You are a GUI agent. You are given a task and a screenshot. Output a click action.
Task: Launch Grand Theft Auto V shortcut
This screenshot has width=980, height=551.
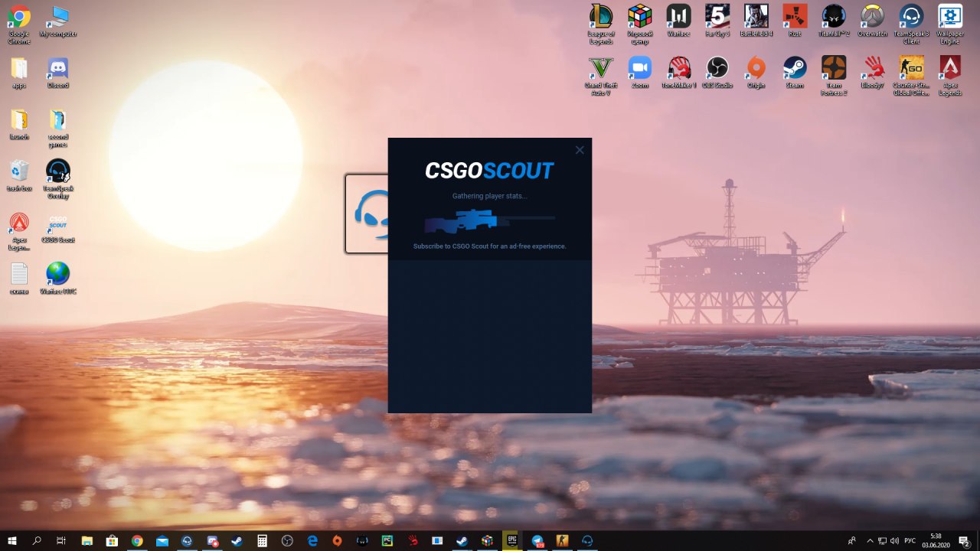pyautogui.click(x=601, y=77)
